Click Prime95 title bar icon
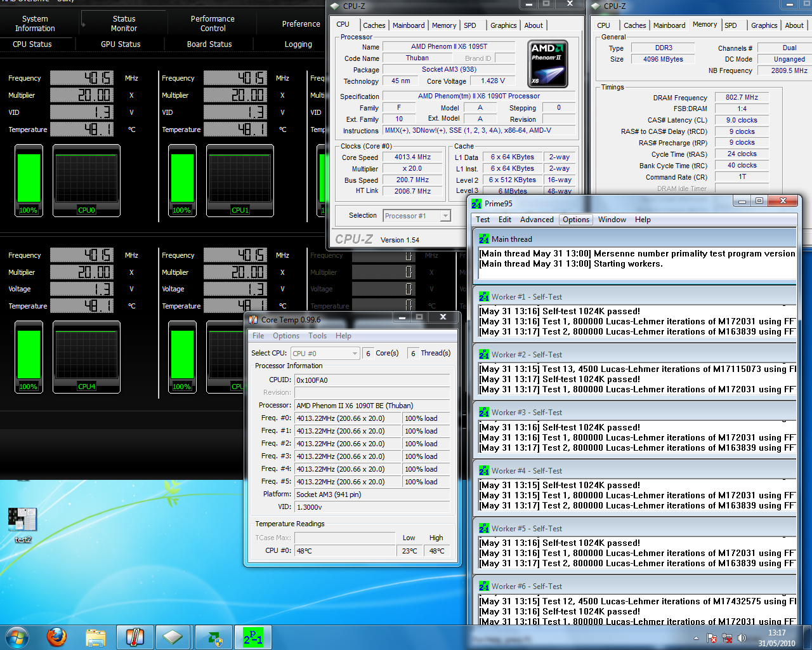The width and height of the screenshot is (812, 650). [x=476, y=204]
